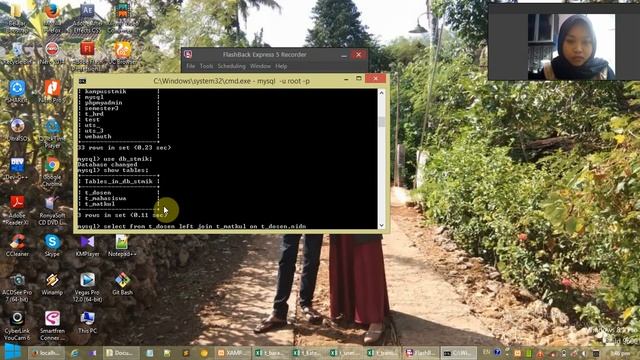Open the SHAREit desktop icon
This screenshot has width=640, height=360.
pyautogui.click(x=17, y=92)
